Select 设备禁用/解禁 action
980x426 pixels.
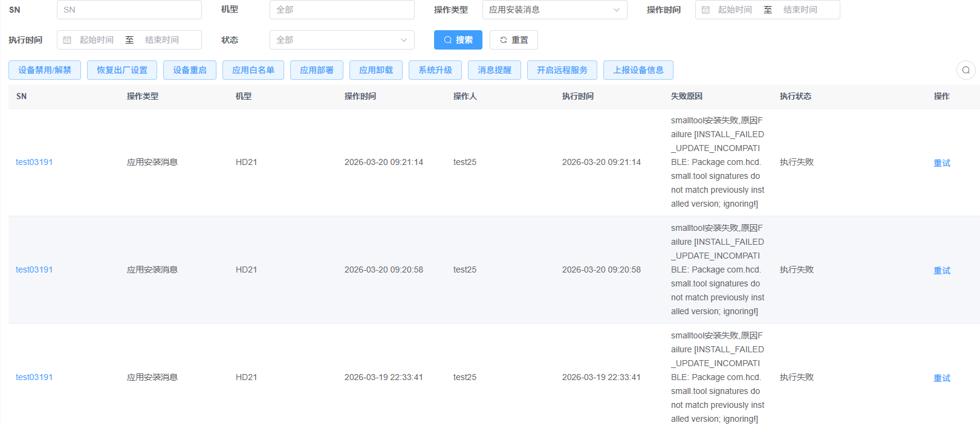pos(45,70)
